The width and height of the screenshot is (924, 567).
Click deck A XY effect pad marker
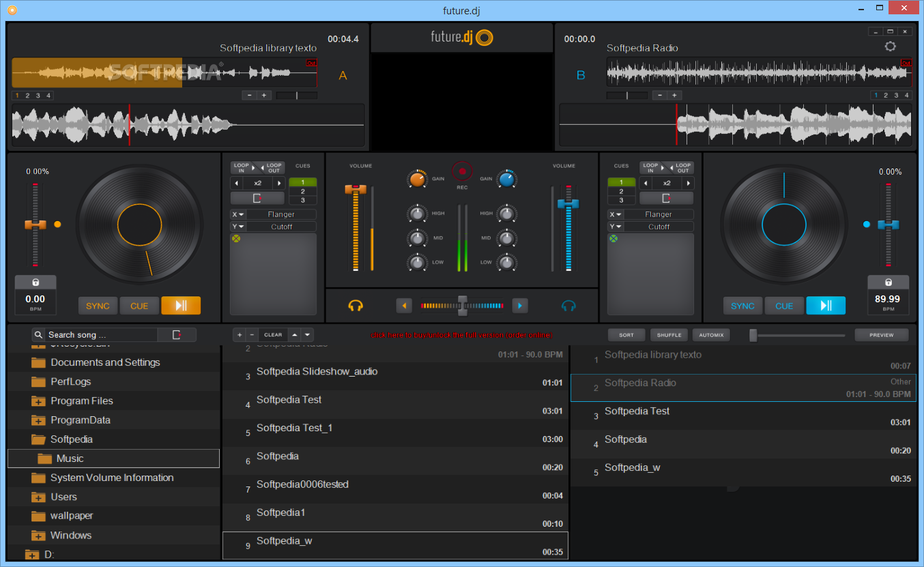pyautogui.click(x=236, y=239)
